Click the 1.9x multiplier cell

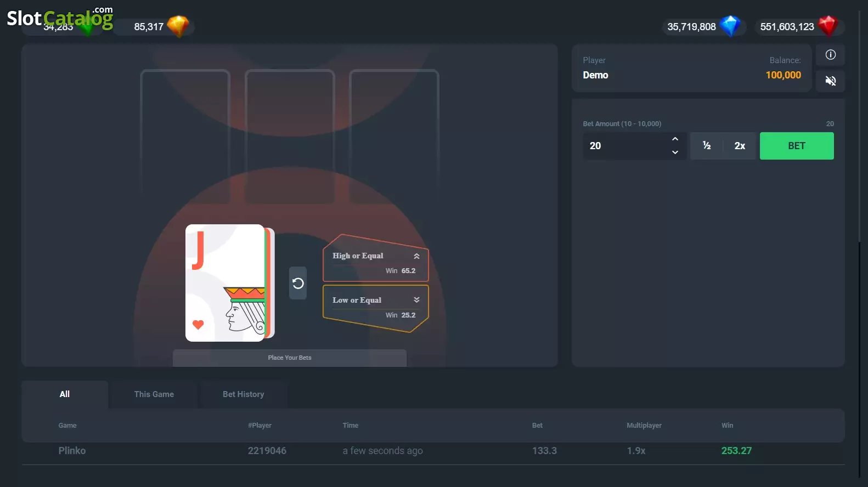636,451
